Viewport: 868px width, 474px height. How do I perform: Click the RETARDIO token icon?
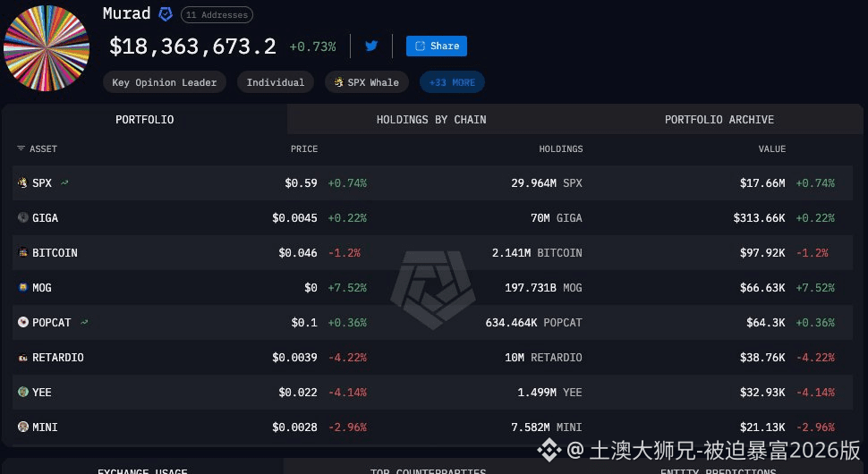pos(22,358)
